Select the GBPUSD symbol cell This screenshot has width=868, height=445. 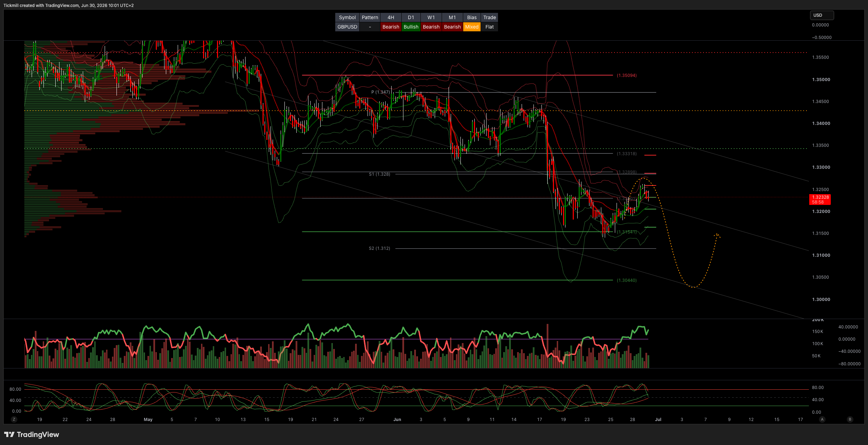[x=347, y=27]
